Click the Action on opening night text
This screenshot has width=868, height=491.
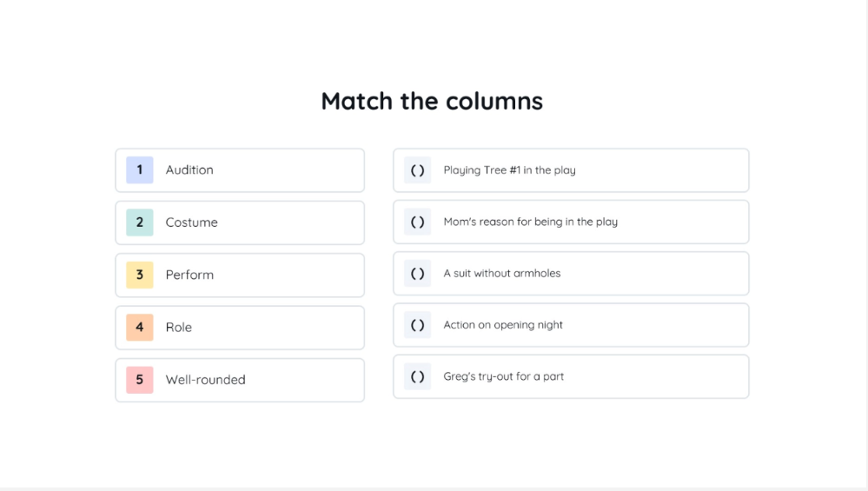click(502, 325)
